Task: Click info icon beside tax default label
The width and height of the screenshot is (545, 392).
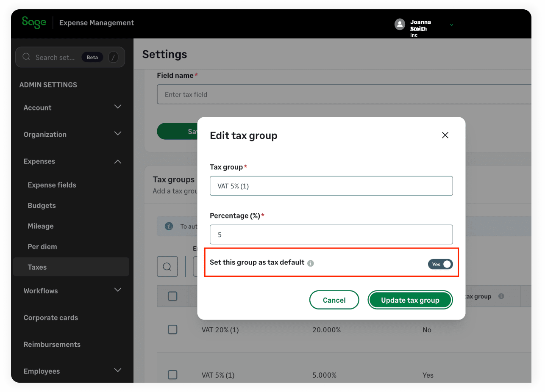Action: point(311,263)
